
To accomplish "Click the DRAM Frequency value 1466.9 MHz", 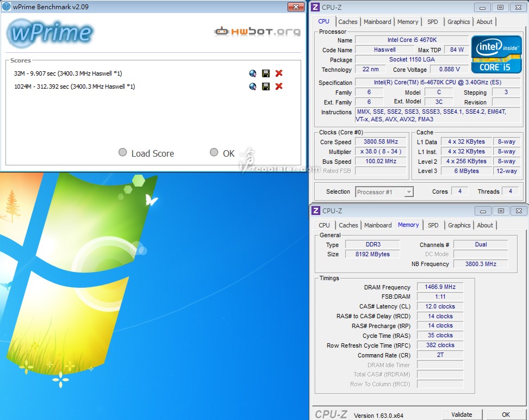I will point(440,287).
